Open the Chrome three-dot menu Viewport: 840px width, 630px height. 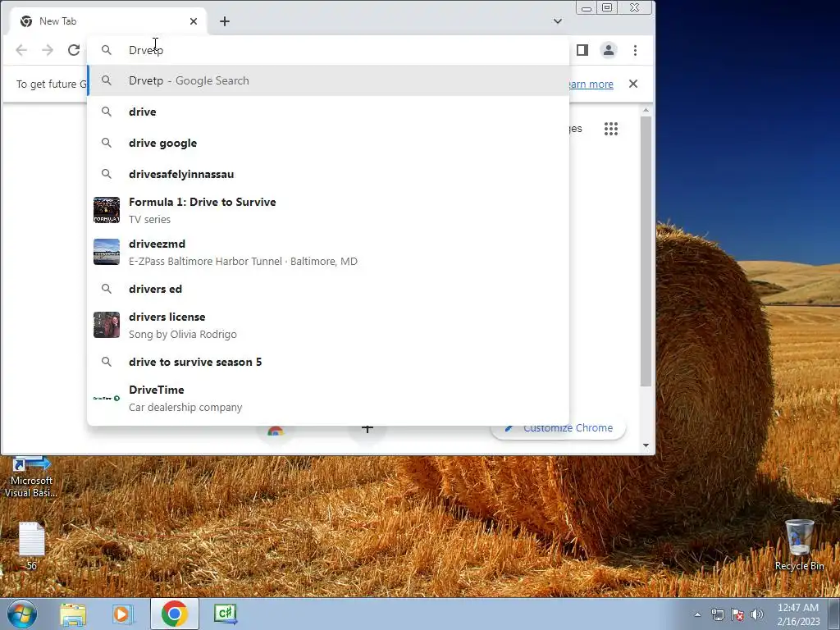tap(635, 50)
